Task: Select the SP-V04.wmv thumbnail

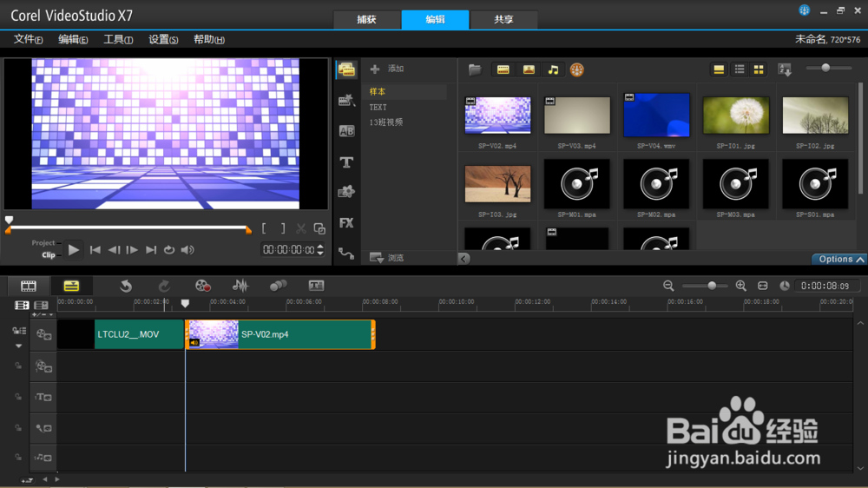Action: tap(656, 115)
